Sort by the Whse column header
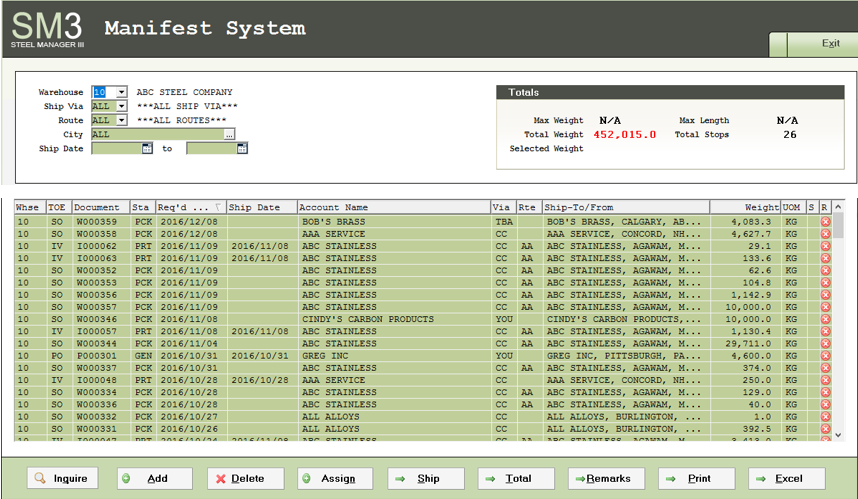 coord(30,207)
